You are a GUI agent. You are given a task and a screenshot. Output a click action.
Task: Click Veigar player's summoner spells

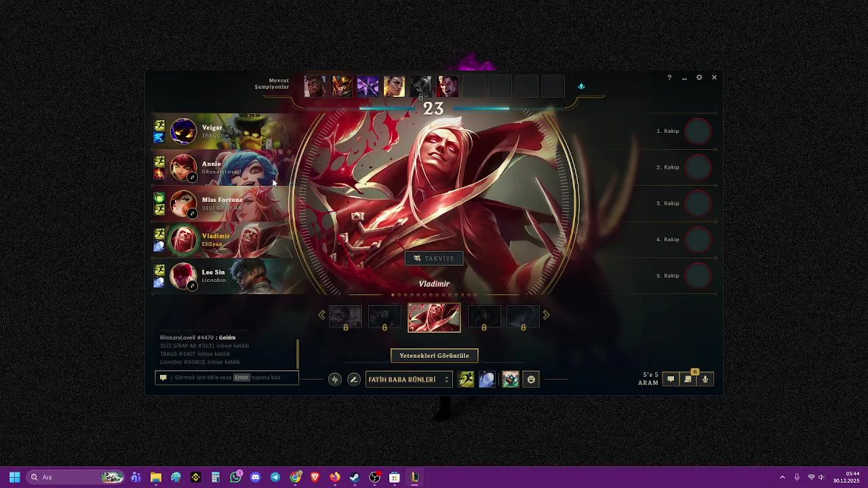[159, 131]
